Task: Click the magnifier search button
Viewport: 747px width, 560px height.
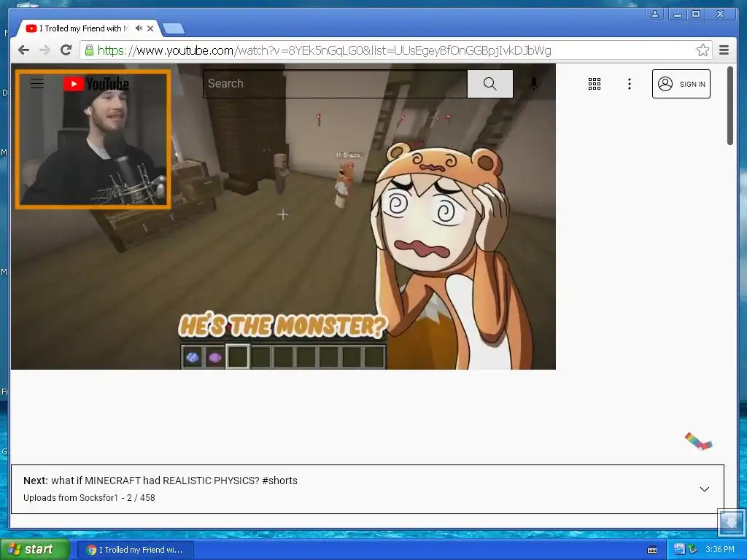Action: (x=489, y=84)
